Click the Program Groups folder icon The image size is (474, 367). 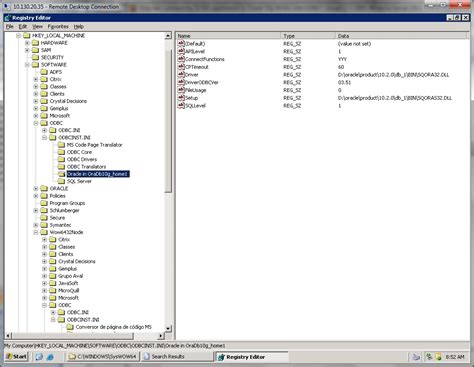pyautogui.click(x=44, y=203)
